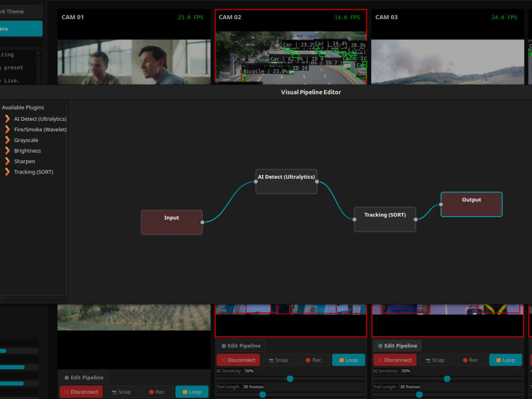This screenshot has width=532, height=399.
Task: Click Disconnect under the middle bottom camera
Action: tap(238, 360)
